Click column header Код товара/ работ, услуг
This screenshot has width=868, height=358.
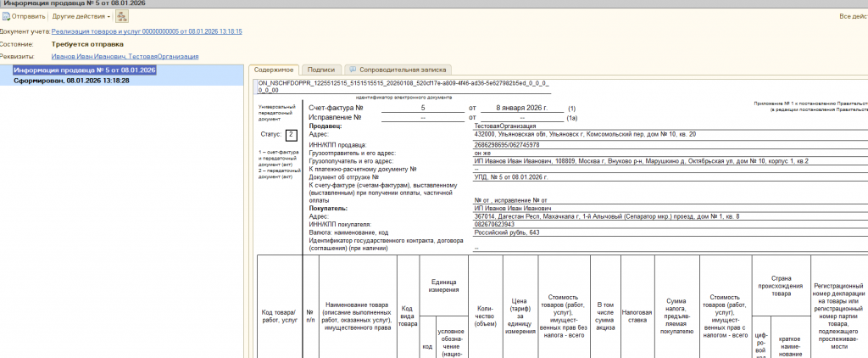tap(279, 316)
